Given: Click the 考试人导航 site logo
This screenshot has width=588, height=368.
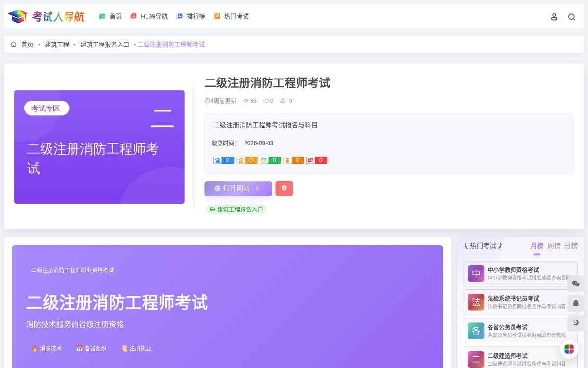Looking at the screenshot, I should [47, 16].
